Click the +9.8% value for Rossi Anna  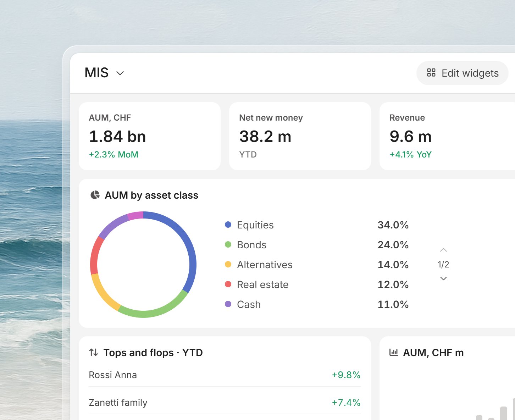tap(346, 375)
